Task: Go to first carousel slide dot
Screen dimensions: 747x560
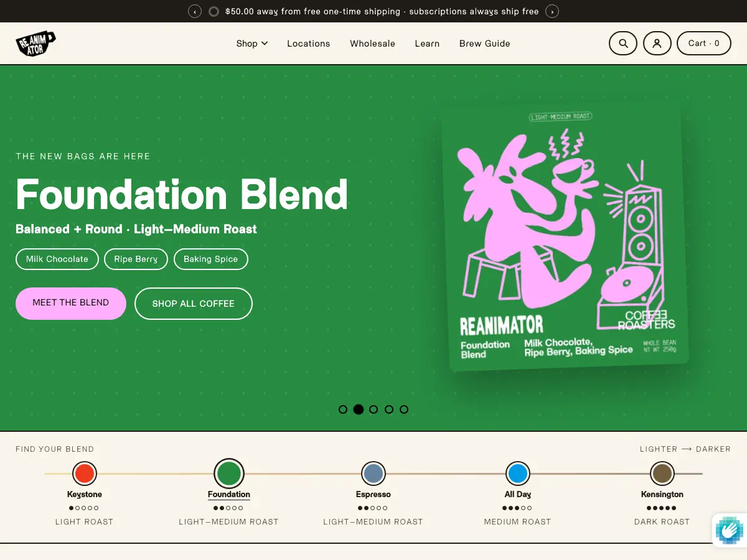Action: click(343, 409)
